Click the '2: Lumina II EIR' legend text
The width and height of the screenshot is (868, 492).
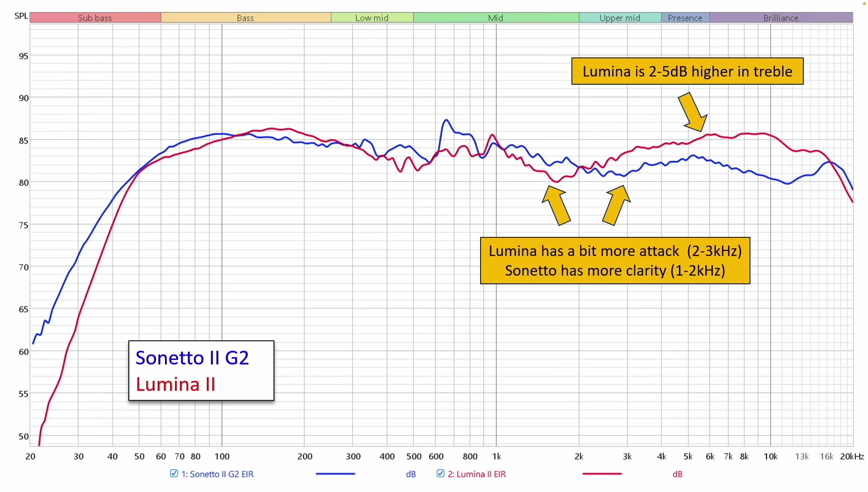[477, 474]
